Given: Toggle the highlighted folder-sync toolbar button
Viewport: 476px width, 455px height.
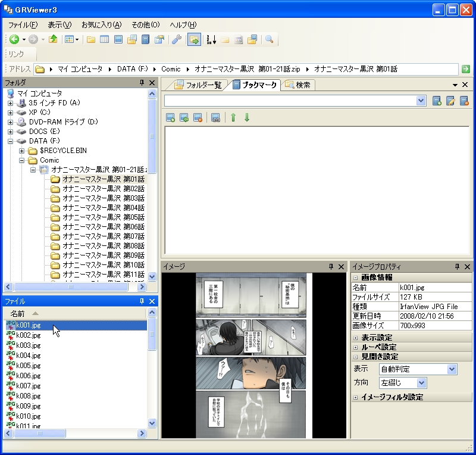Looking at the screenshot, I should coord(194,39).
